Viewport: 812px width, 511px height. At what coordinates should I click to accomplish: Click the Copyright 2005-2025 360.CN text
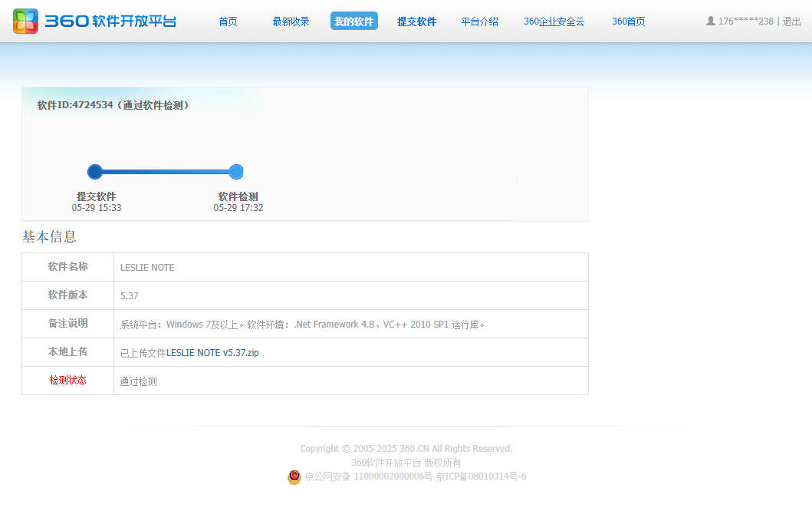[406, 449]
